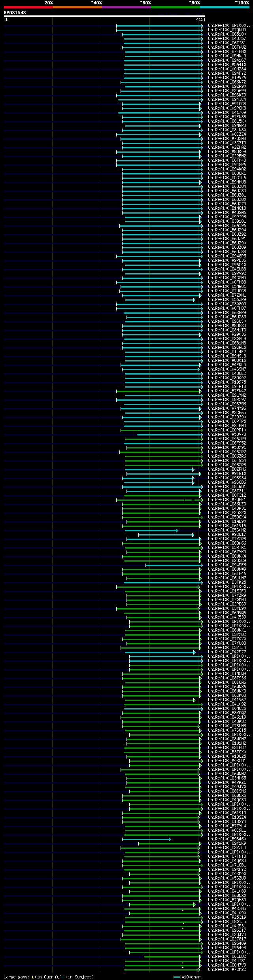This screenshot has width=253, height=980.
Task: Select the UniRef100_A2ZHA2 label
Action: (x=227, y=147)
